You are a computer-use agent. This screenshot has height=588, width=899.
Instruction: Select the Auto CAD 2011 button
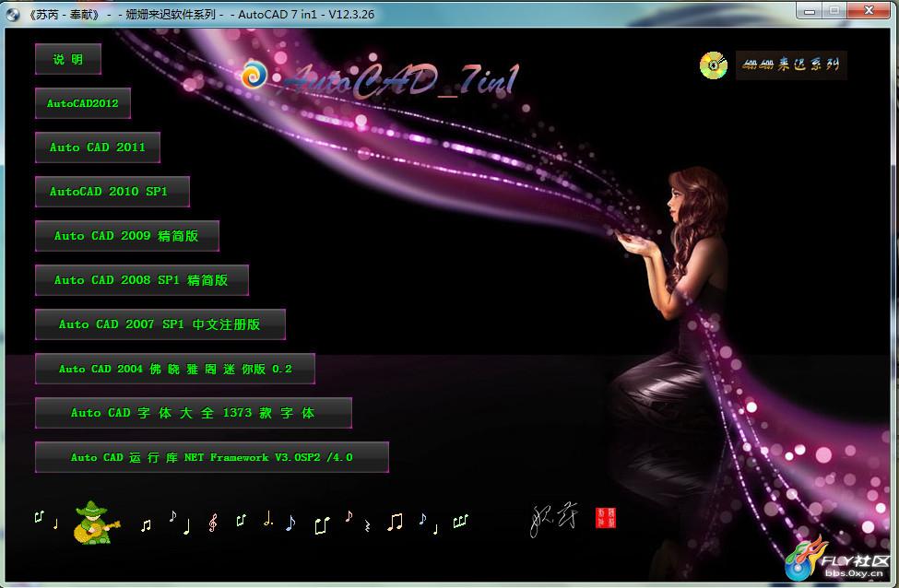(x=98, y=147)
